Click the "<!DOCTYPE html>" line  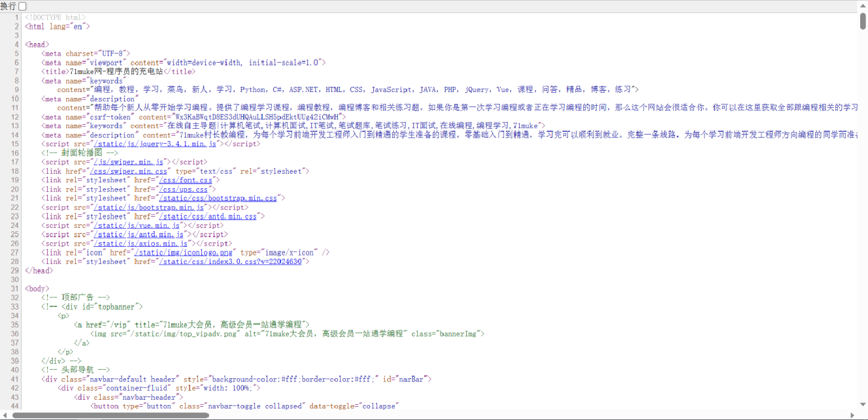coord(56,17)
